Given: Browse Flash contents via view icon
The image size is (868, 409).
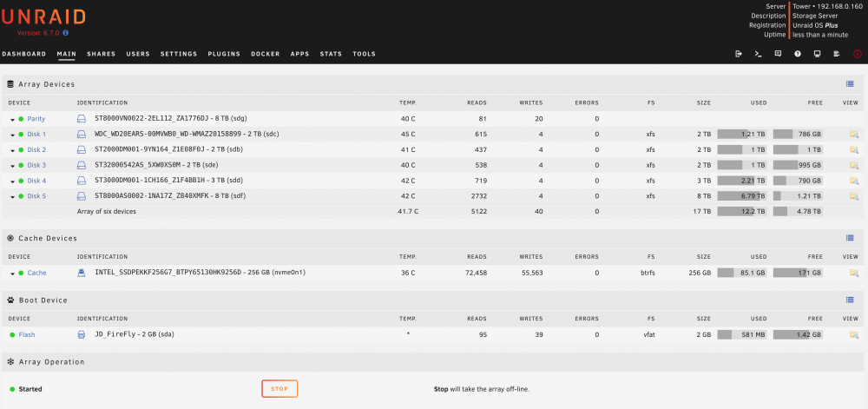Looking at the screenshot, I should coord(853,334).
